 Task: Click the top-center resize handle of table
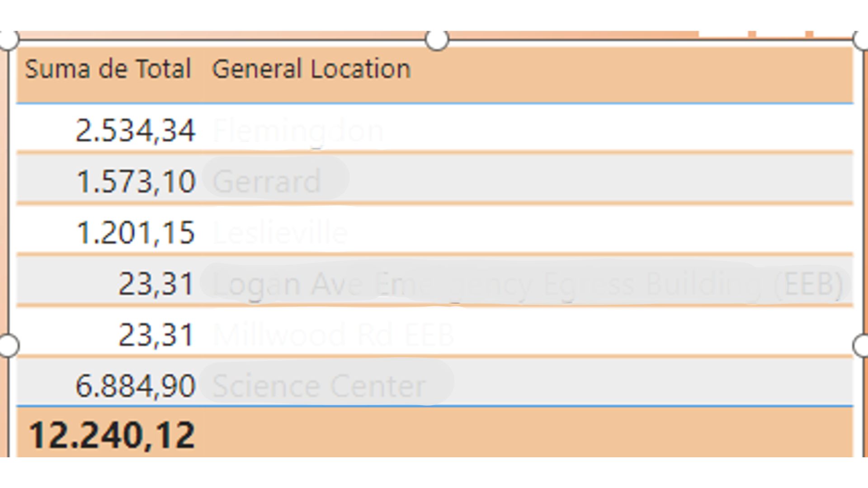(437, 40)
